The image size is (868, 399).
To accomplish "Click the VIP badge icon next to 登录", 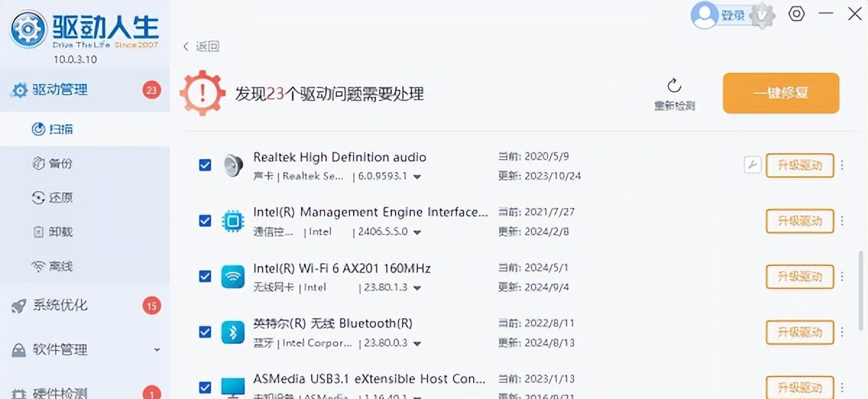I will coord(762,15).
